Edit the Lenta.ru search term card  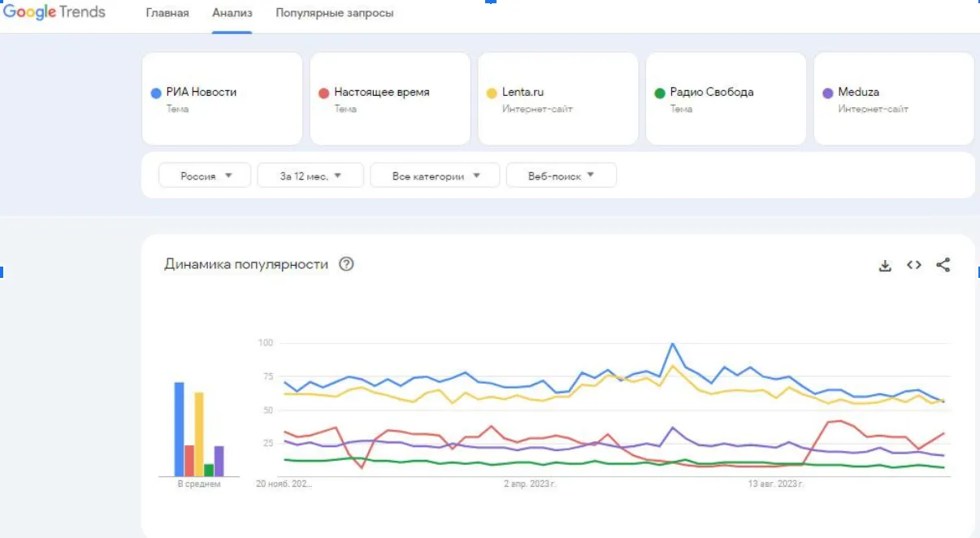point(557,98)
